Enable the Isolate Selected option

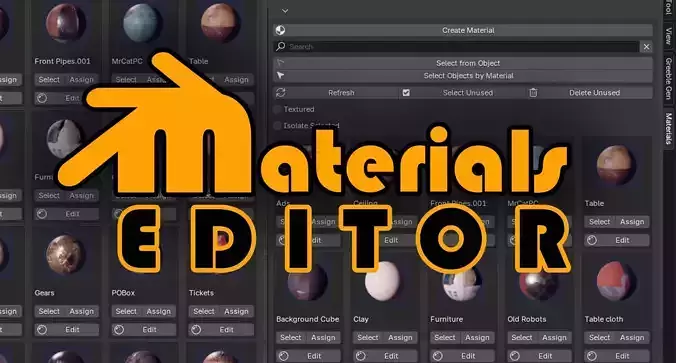click(x=278, y=125)
